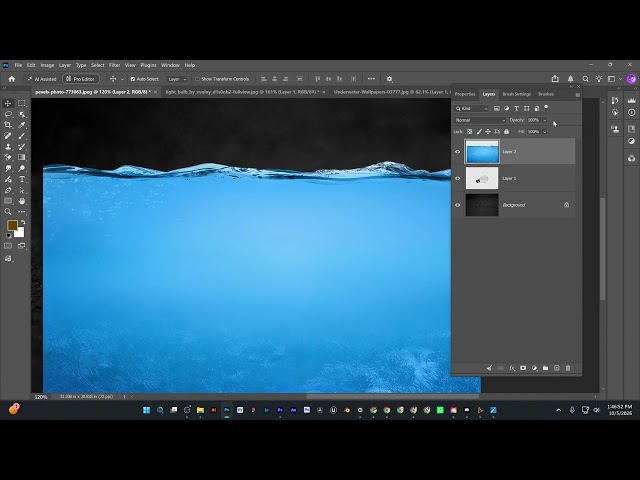Hide Layer 2 with its eye icon
Screen dimensions: 640x480
(458, 151)
